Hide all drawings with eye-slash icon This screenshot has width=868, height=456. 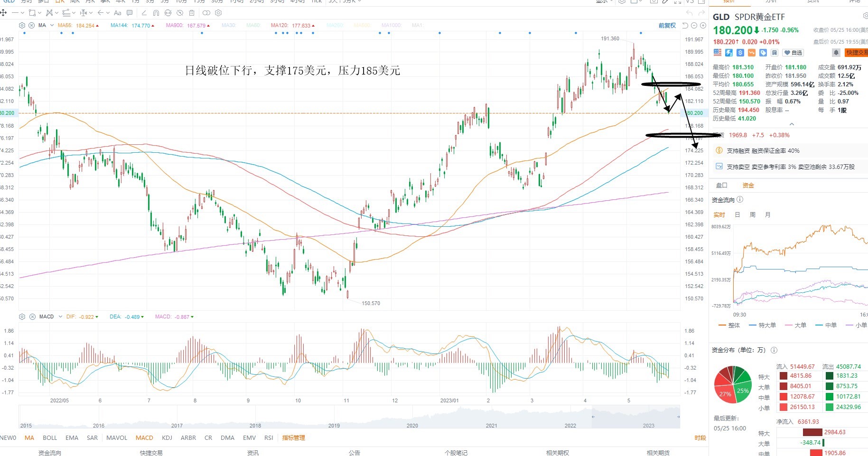(180, 13)
